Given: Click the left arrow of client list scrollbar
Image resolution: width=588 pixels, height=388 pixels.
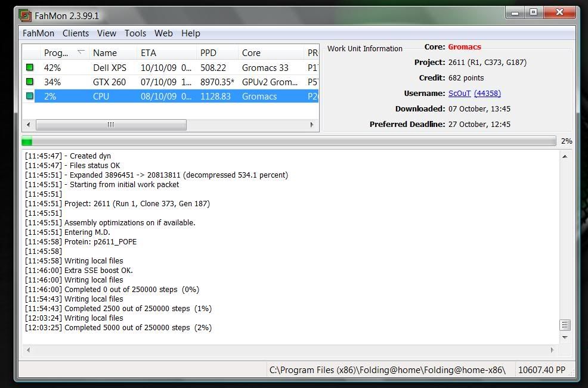Looking at the screenshot, I should coord(29,125).
